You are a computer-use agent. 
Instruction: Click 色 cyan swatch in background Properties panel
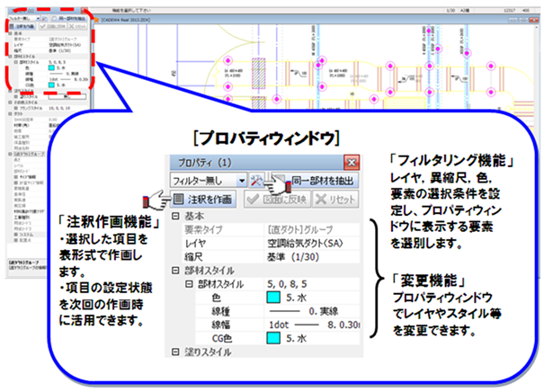[51, 67]
